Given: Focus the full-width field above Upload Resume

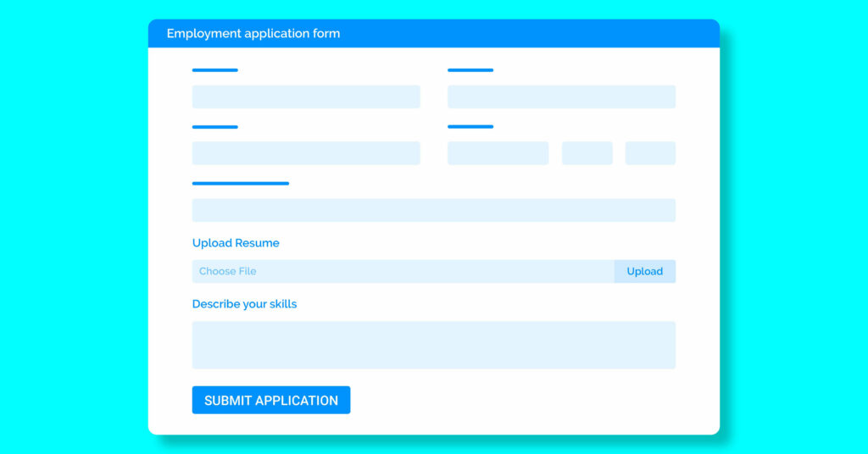Looking at the screenshot, I should (433, 210).
